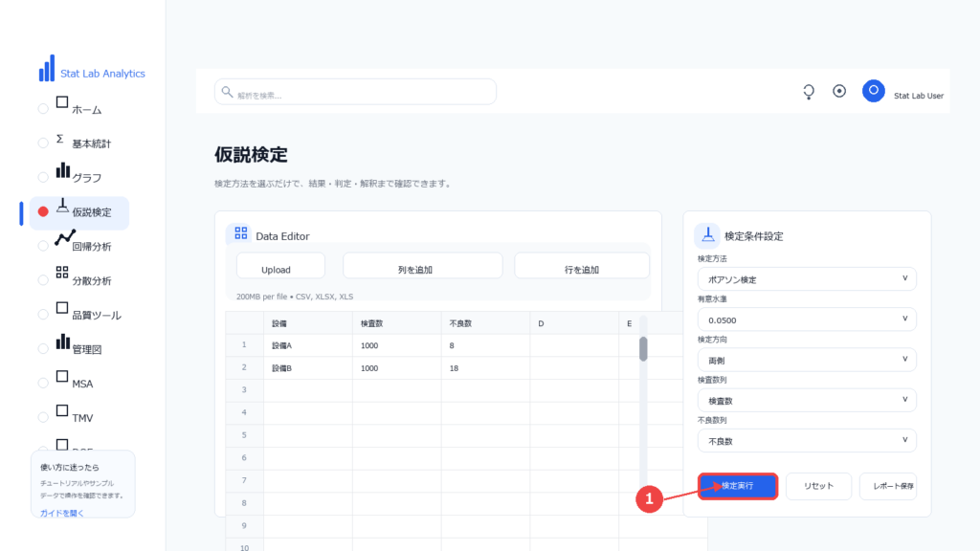
Task: Select the 分散分析 radio button
Action: tap(43, 280)
